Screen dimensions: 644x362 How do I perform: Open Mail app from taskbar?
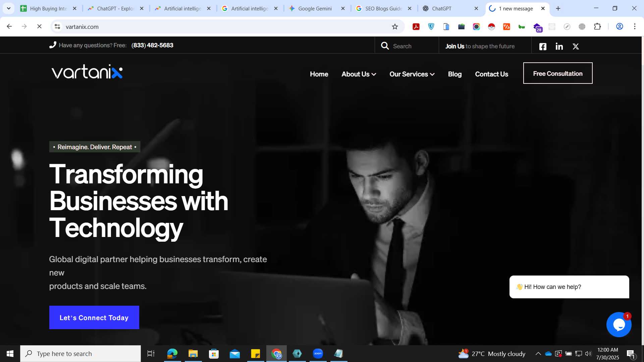235,354
